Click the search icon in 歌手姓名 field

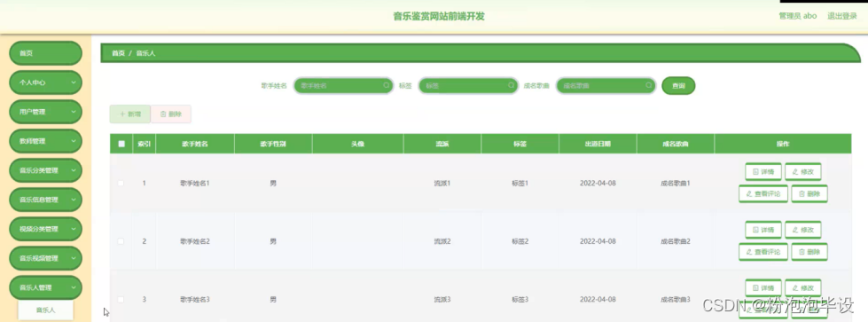click(x=387, y=85)
